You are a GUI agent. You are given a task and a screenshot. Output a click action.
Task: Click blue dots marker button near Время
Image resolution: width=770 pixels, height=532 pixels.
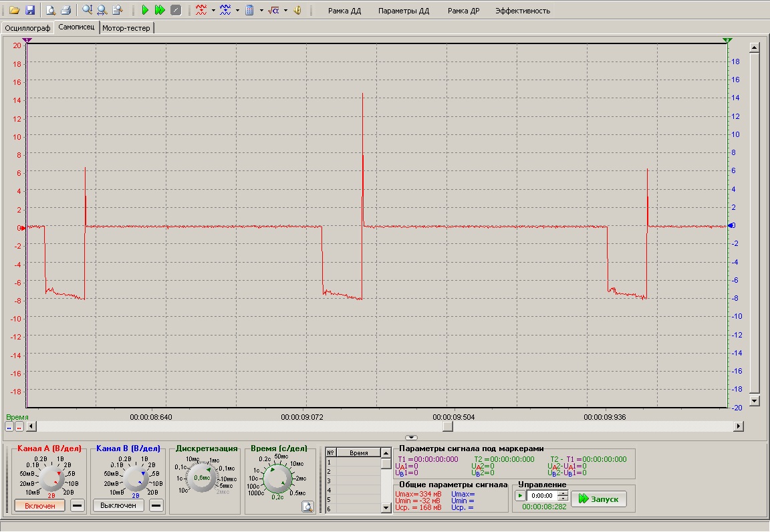point(9,427)
